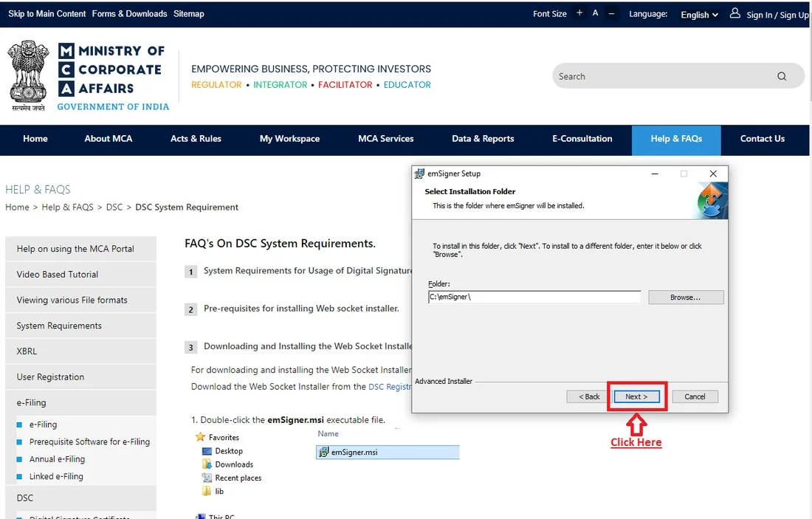Open User Registration sidebar item
812x519 pixels.
pyautogui.click(x=80, y=377)
